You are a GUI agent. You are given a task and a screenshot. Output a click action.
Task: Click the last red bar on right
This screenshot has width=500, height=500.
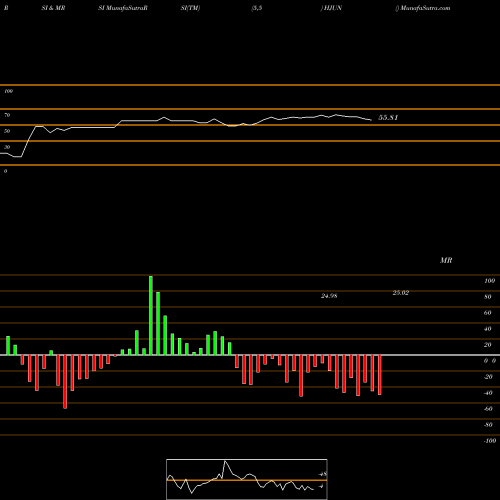point(379,375)
